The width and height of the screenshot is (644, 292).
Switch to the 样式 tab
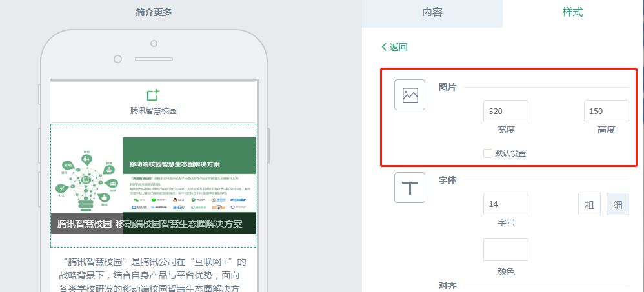pos(573,13)
